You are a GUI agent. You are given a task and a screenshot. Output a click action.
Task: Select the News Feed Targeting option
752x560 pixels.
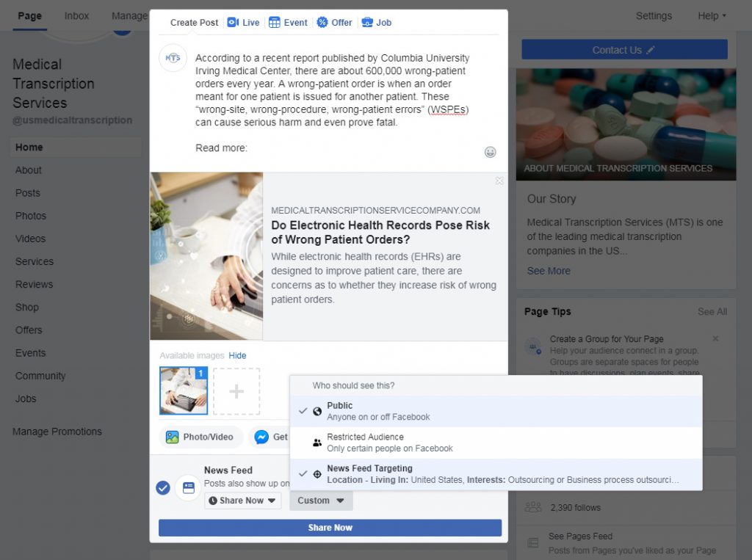point(496,474)
